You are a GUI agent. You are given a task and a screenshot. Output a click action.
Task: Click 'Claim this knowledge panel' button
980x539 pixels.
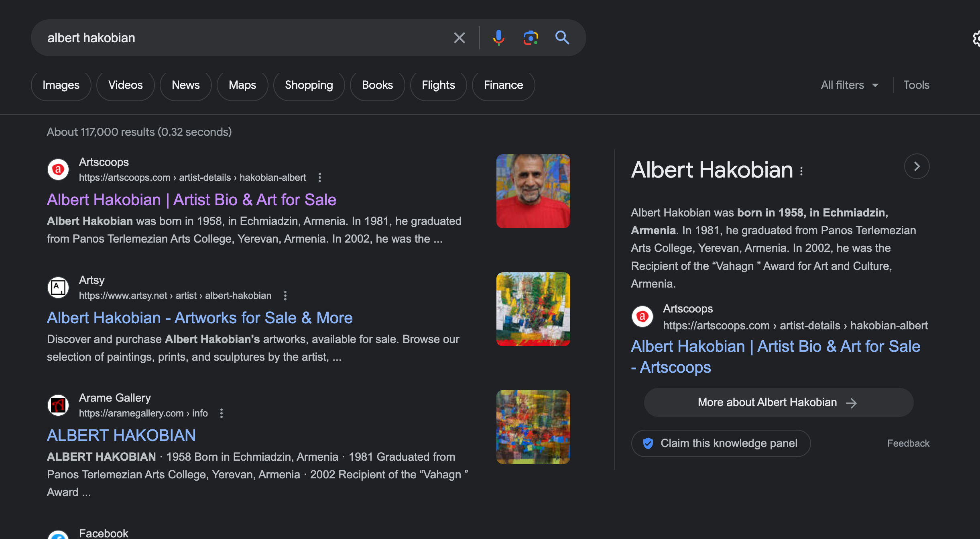point(721,443)
